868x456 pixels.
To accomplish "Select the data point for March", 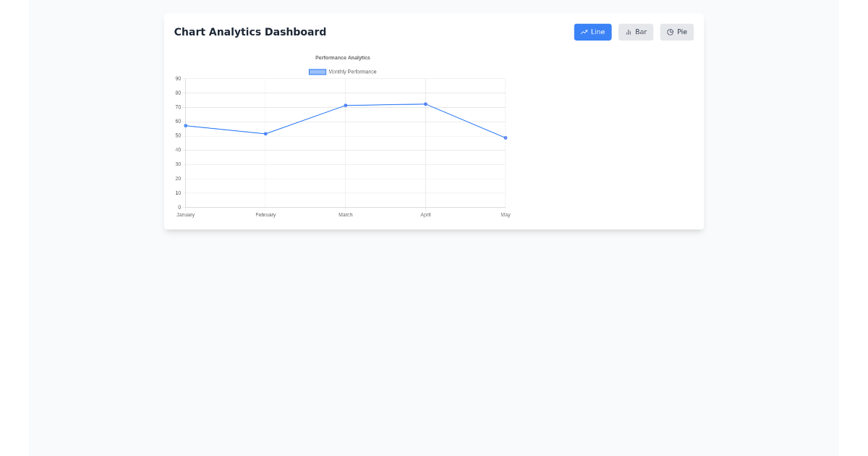I will 346,105.
